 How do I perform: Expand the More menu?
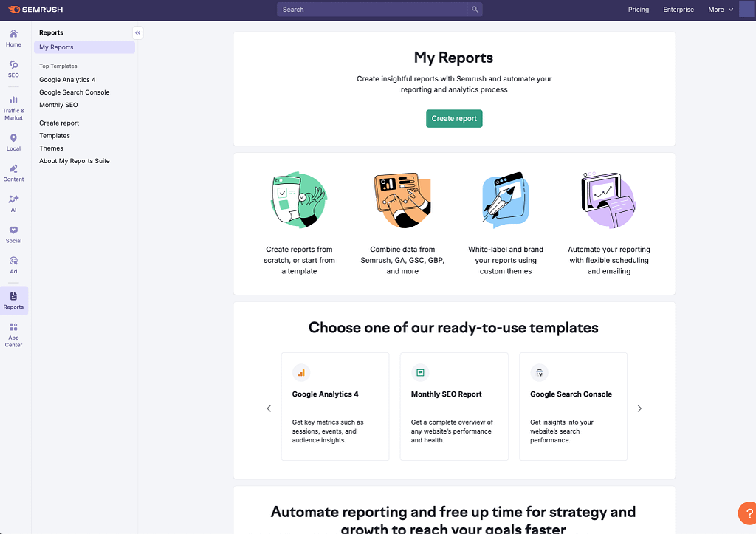(x=721, y=9)
